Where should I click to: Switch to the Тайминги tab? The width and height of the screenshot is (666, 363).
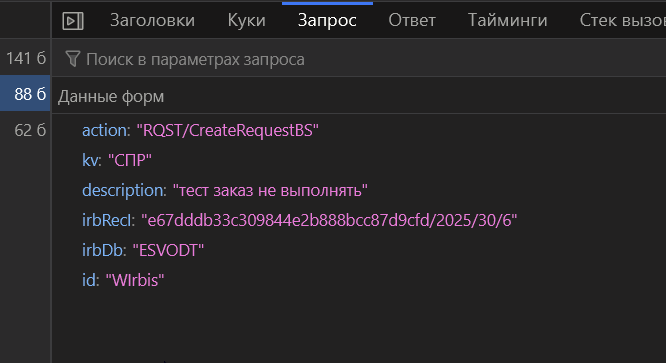pos(508,20)
